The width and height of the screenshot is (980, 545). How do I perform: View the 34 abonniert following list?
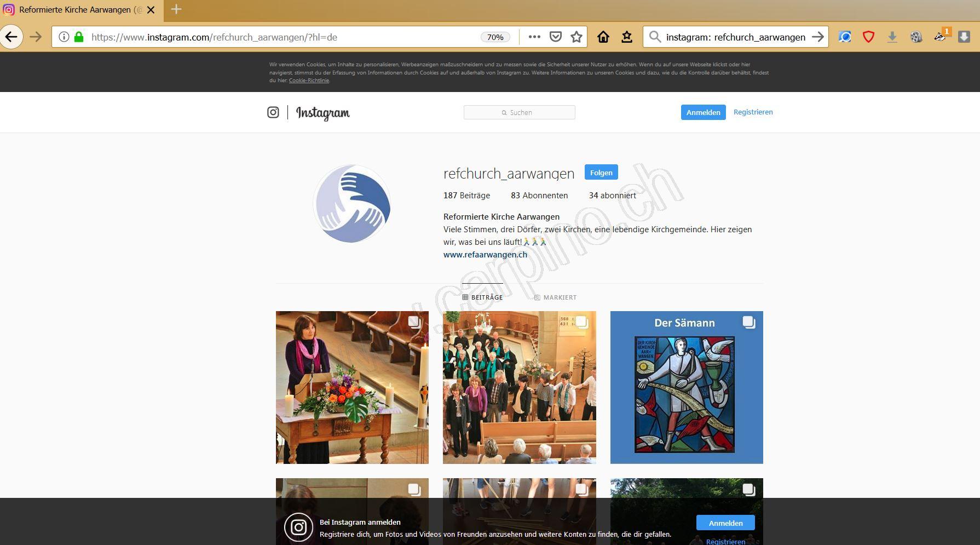(x=612, y=196)
